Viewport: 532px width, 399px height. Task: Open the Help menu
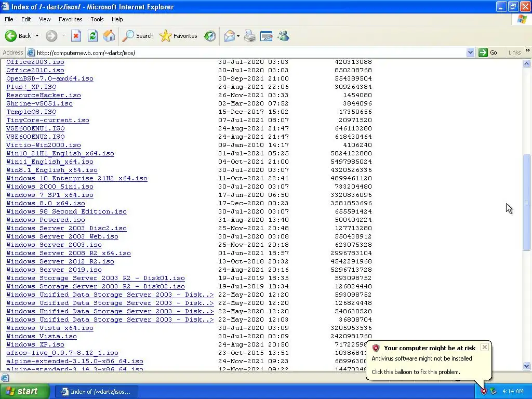117,19
